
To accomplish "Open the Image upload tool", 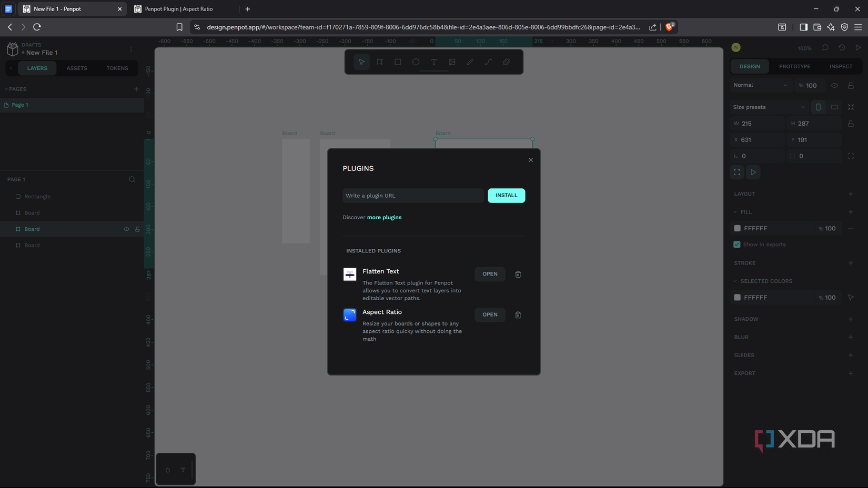I will tap(452, 62).
